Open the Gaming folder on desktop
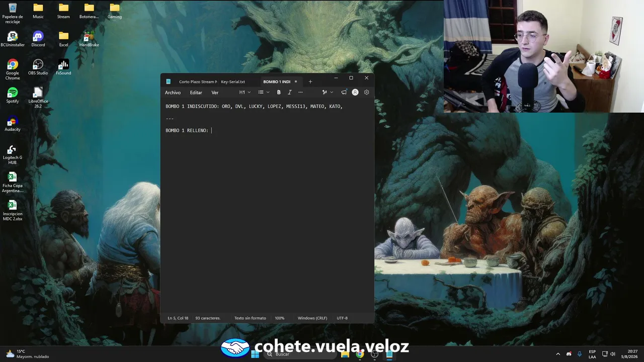Viewport: 644px width, 362px height. click(x=115, y=11)
